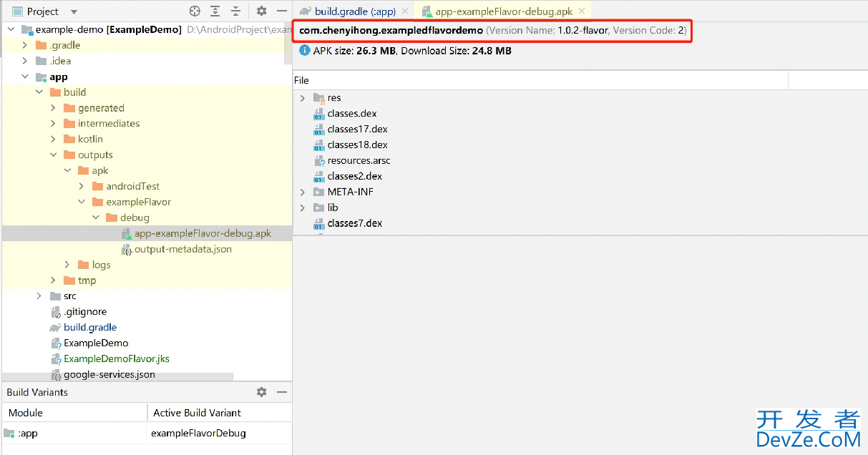Click the google-services.json file icon
The height and width of the screenshot is (455, 868).
pyautogui.click(x=56, y=374)
